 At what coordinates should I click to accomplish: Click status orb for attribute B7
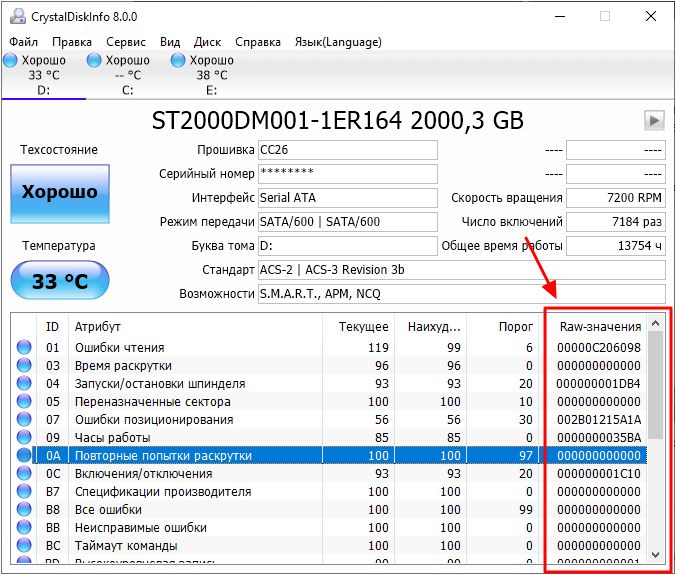tap(24, 491)
